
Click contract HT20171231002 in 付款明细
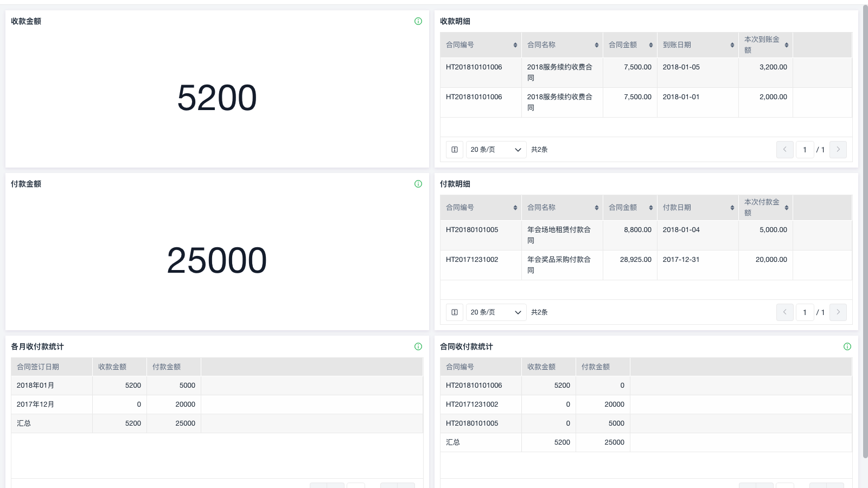pos(472,260)
